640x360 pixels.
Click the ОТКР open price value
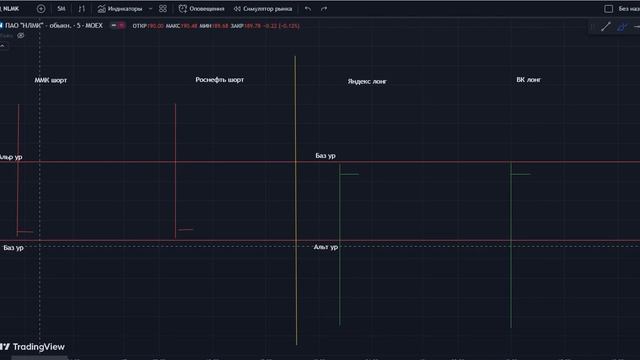click(155, 26)
